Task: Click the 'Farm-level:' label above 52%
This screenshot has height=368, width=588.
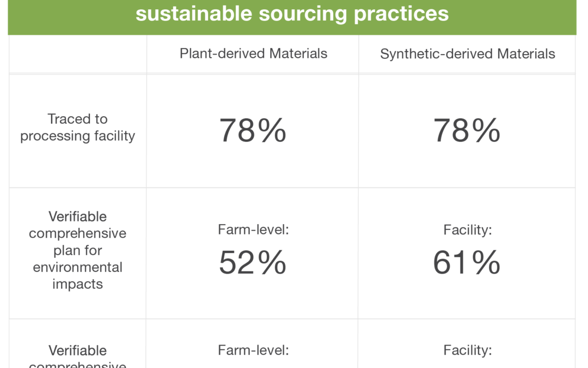Action: 253,230
